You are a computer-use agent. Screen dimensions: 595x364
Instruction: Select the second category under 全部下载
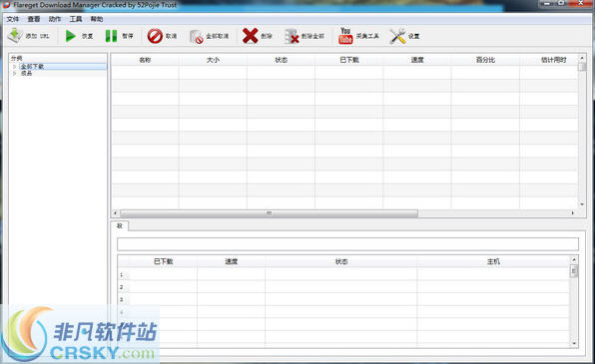(26, 73)
